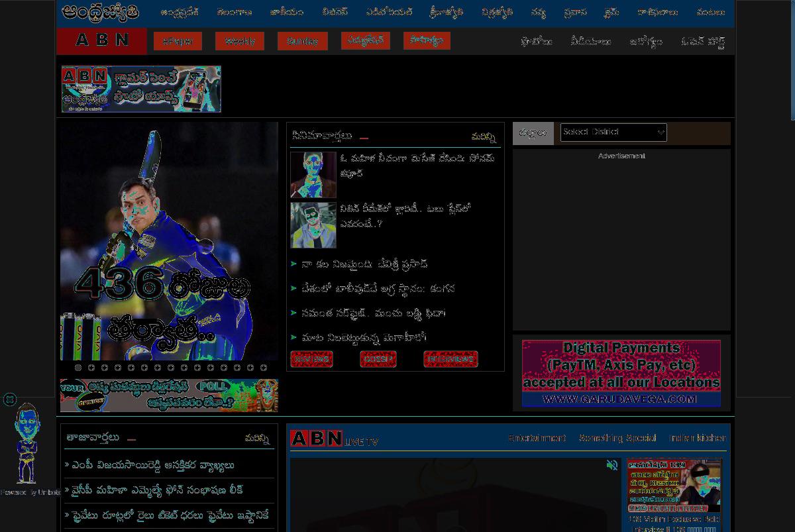Switch to the Indian kitchen tab
795x532 pixels.
pyautogui.click(x=698, y=438)
